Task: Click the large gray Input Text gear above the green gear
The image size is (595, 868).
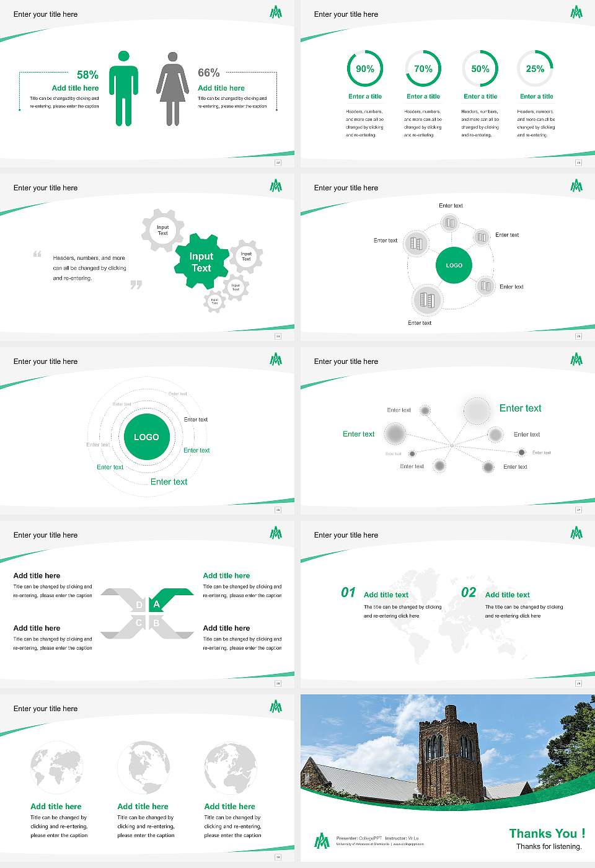Action: coord(162,230)
